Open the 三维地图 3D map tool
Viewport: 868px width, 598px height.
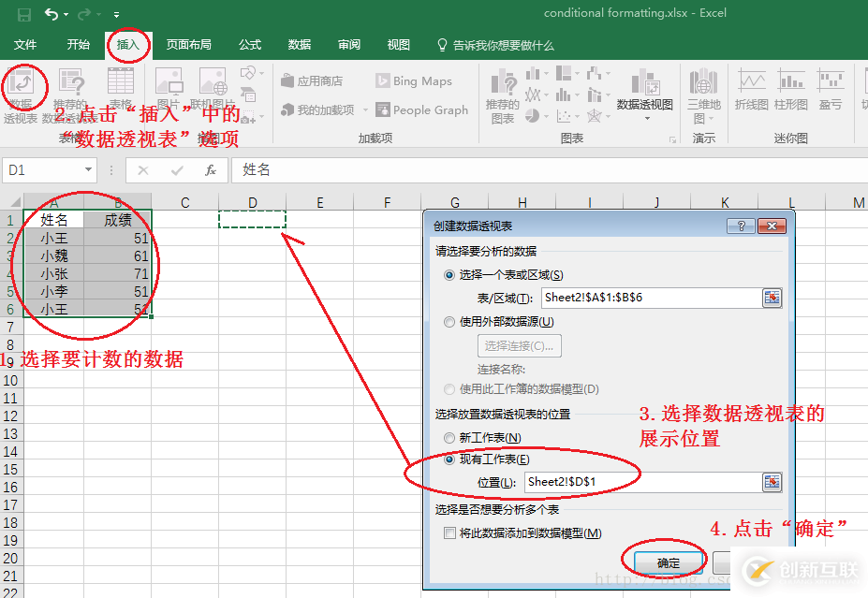coord(703,96)
